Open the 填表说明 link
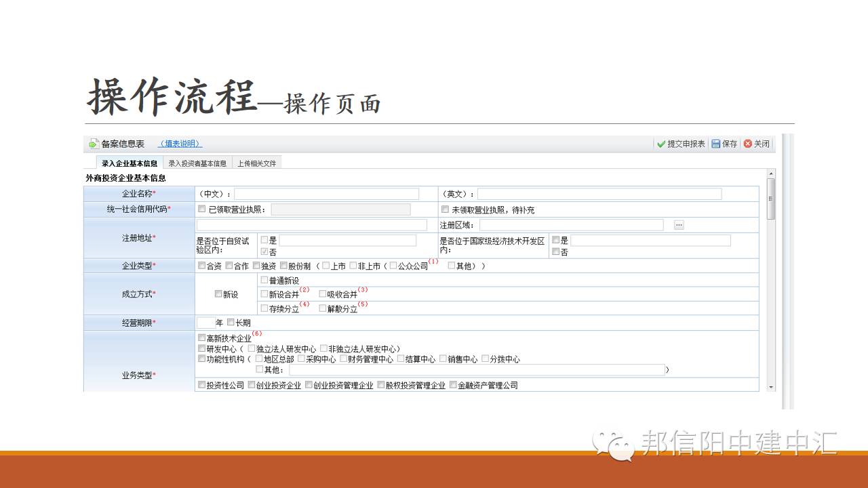The height and width of the screenshot is (488, 868). click(x=180, y=144)
